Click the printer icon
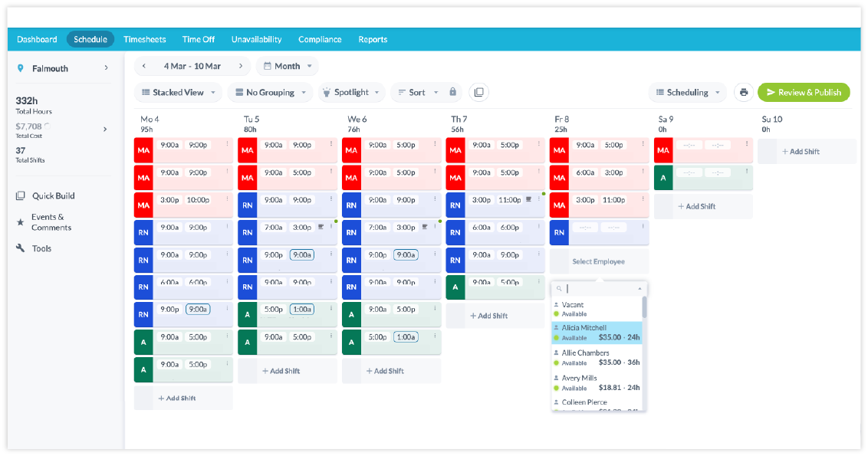Viewport: 868px width, 456px height. pos(743,92)
